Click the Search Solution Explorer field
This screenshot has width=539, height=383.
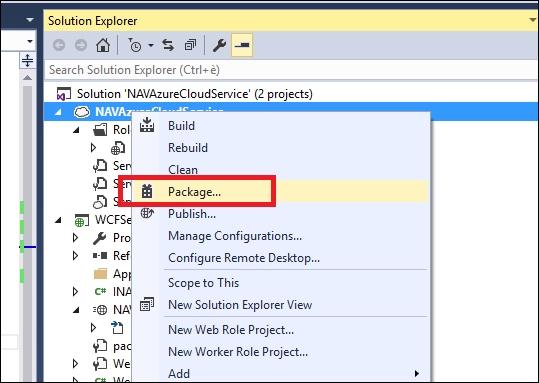(x=291, y=70)
